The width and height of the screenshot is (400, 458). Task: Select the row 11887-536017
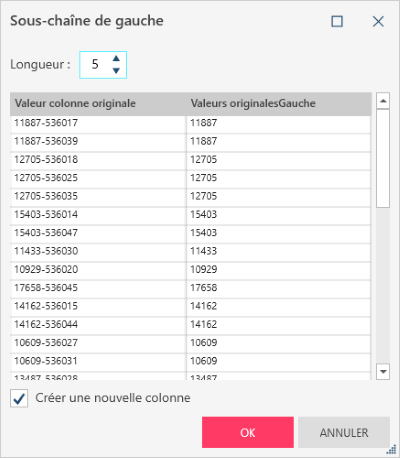tap(191, 123)
